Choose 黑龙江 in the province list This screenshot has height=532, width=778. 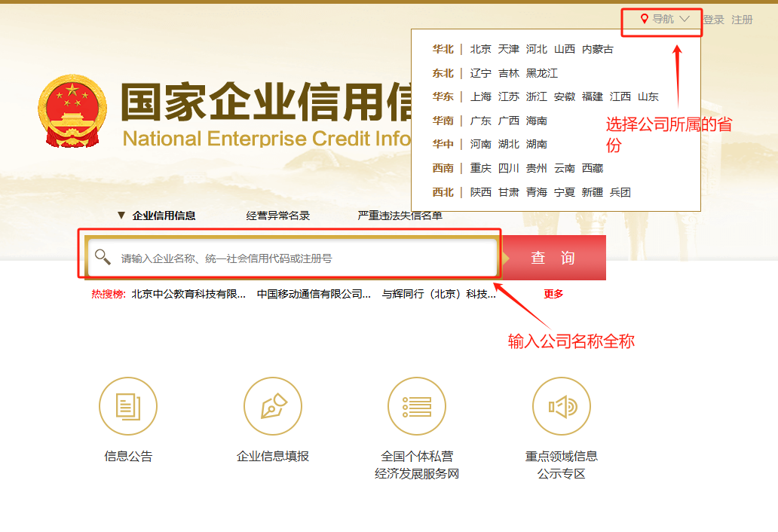point(542,73)
